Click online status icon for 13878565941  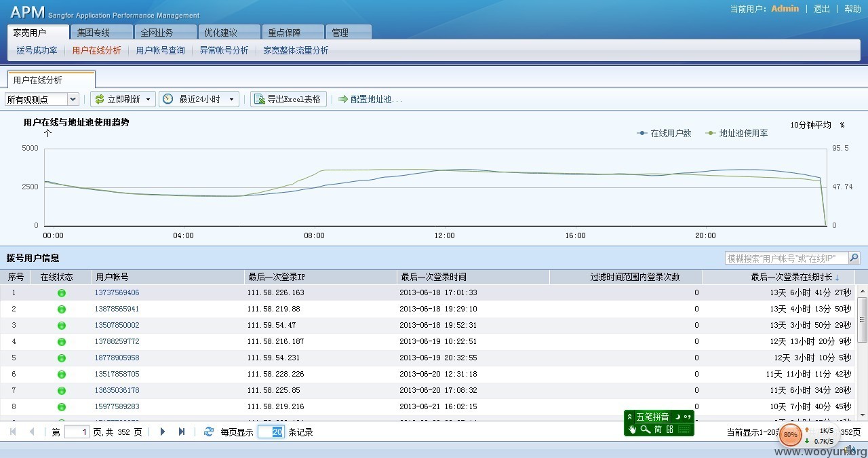pos(62,309)
